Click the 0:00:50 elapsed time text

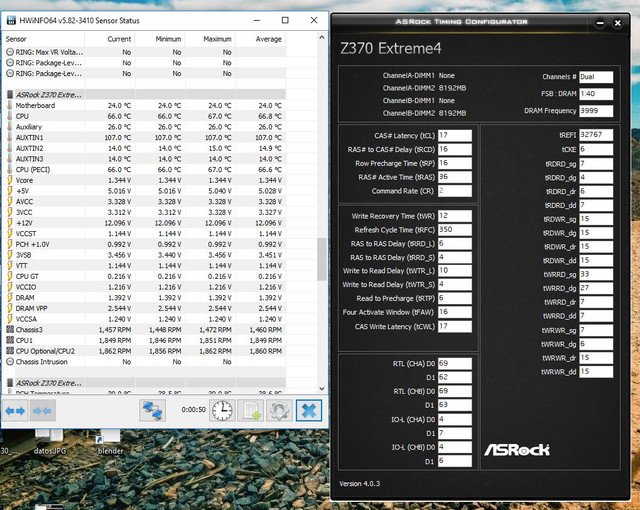tap(193, 409)
